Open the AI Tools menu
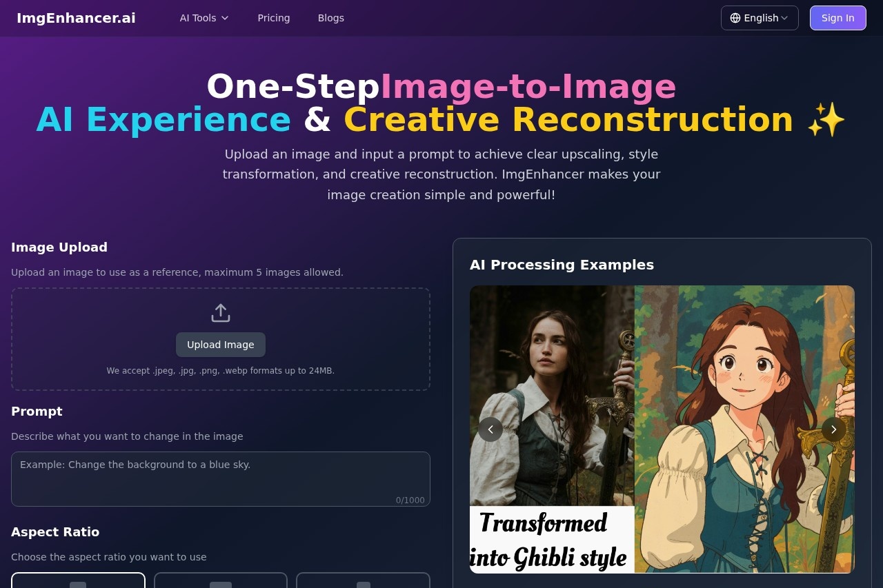 pos(199,18)
